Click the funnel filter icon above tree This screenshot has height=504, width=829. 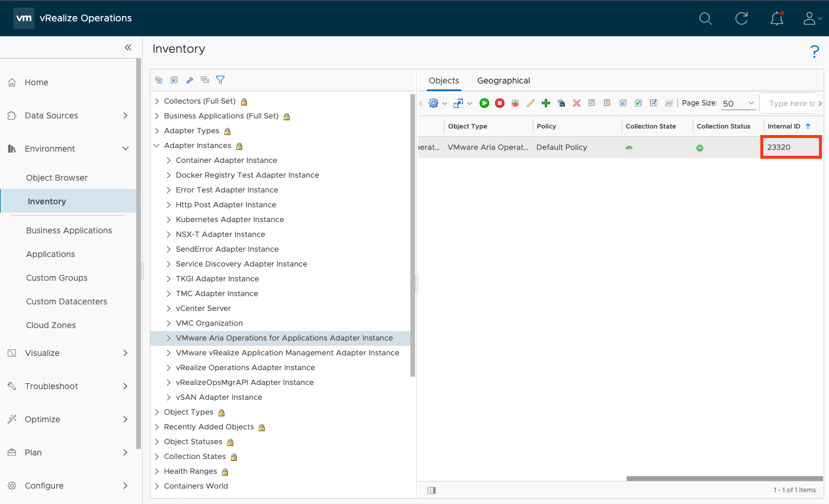[x=220, y=80]
